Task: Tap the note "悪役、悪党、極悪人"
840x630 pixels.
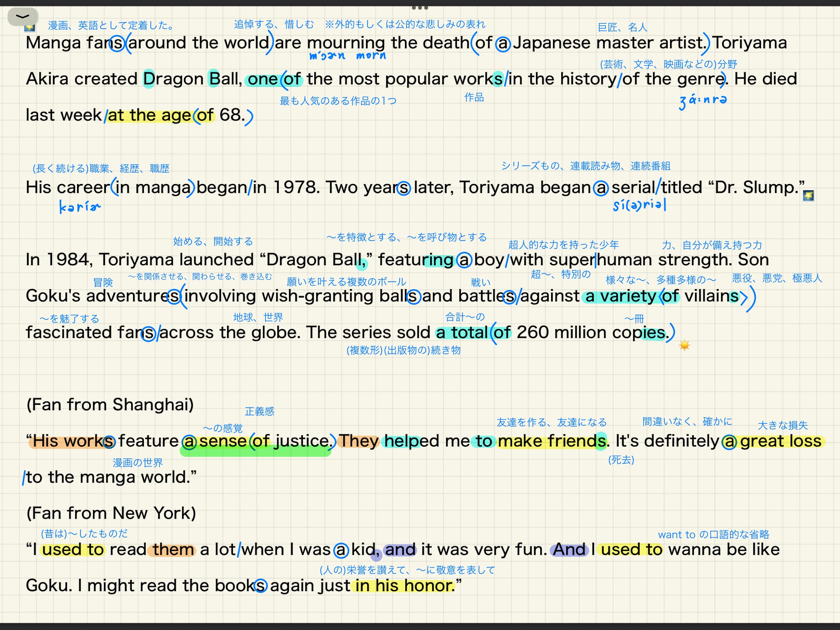Action: point(777,278)
